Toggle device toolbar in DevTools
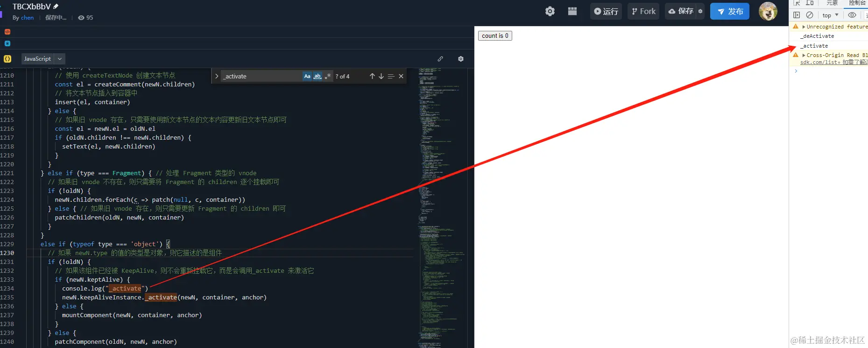This screenshot has width=868, height=348. point(810,3)
